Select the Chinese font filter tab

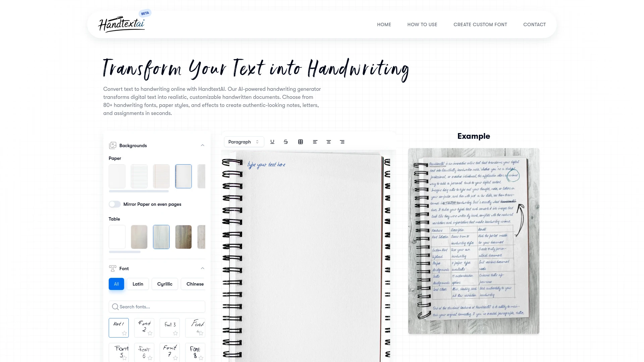(x=195, y=284)
